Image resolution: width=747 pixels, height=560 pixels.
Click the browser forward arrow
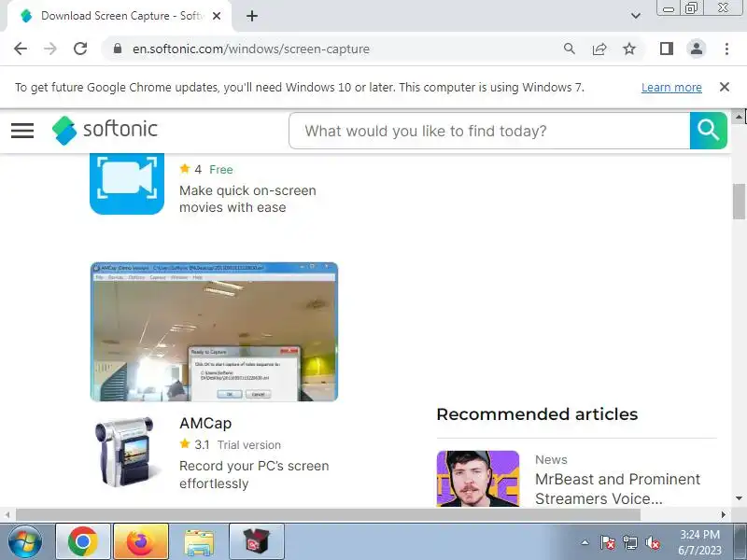(50, 49)
